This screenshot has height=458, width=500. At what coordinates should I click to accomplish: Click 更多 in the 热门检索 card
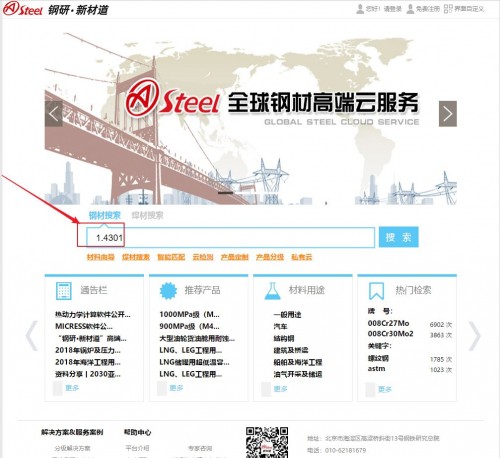pos(385,389)
